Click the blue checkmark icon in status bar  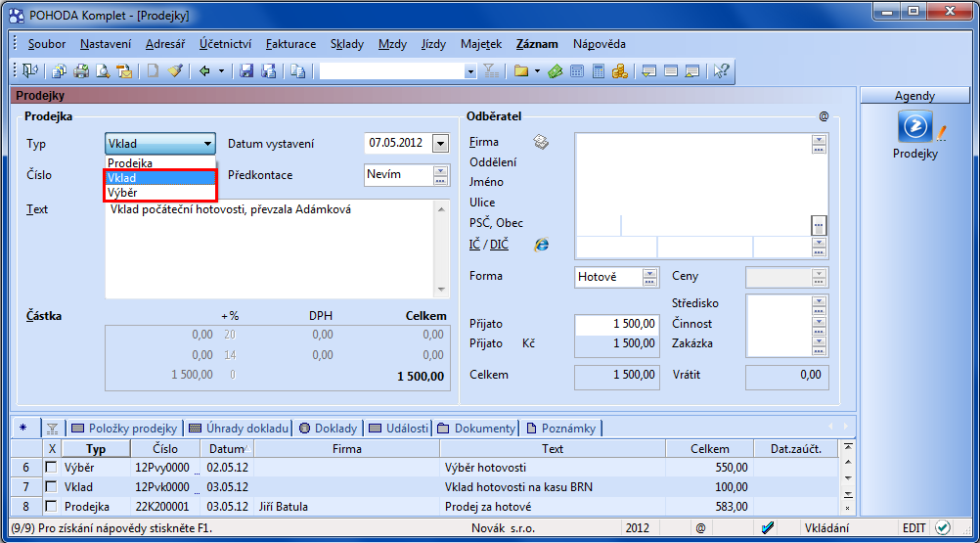(768, 528)
